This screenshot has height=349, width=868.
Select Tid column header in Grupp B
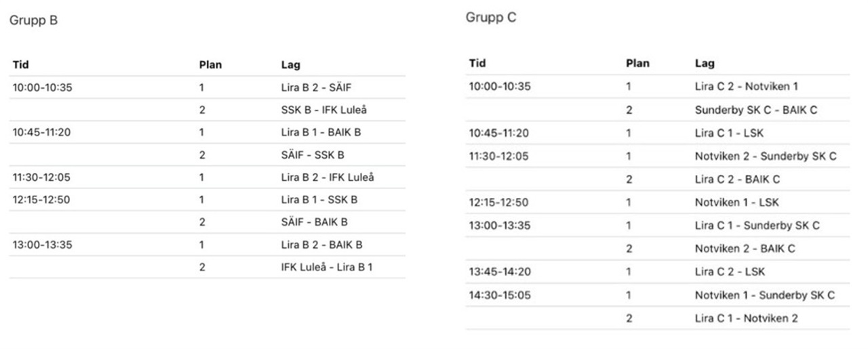(20, 65)
